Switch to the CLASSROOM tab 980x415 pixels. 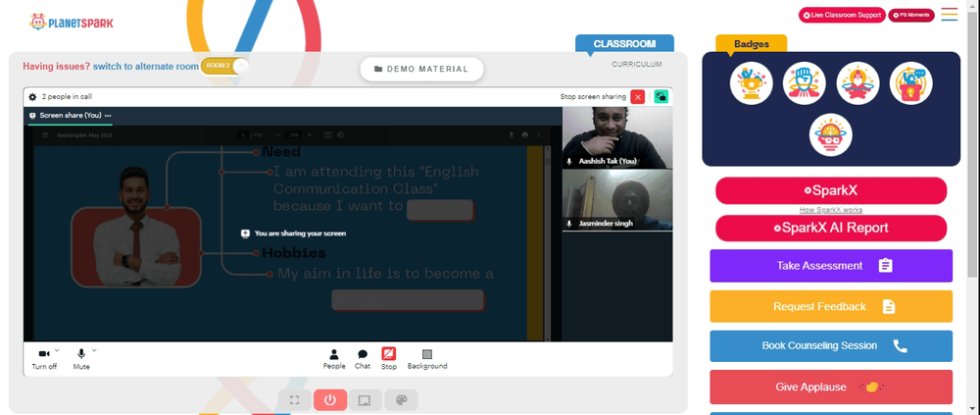[x=624, y=44]
